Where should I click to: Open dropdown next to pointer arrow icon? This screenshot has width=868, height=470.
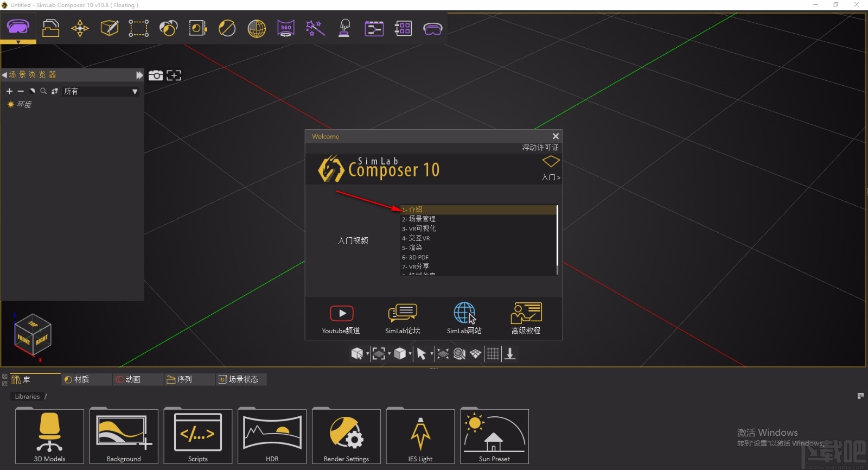(432, 354)
